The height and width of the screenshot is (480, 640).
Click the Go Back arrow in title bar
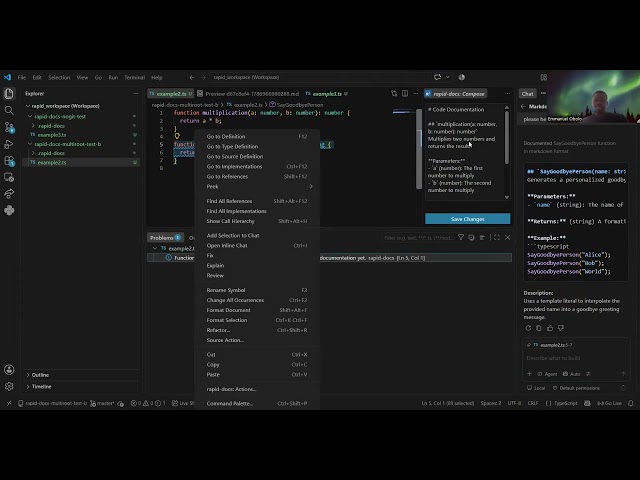pos(192,77)
